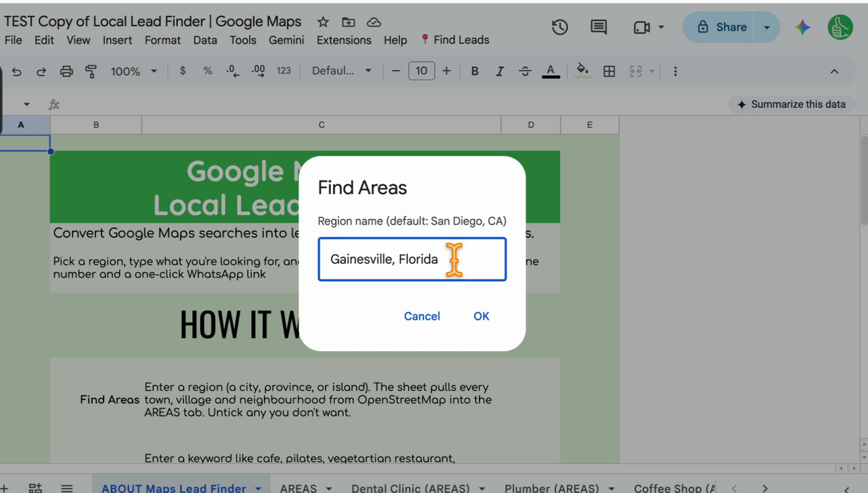
Task: Open the Extensions menu
Action: pyautogui.click(x=344, y=40)
